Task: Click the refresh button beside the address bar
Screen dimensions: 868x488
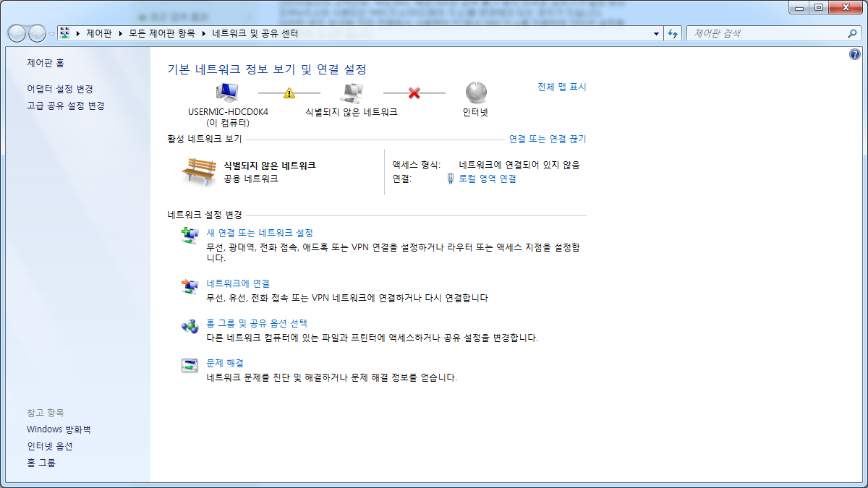Action: pyautogui.click(x=673, y=33)
